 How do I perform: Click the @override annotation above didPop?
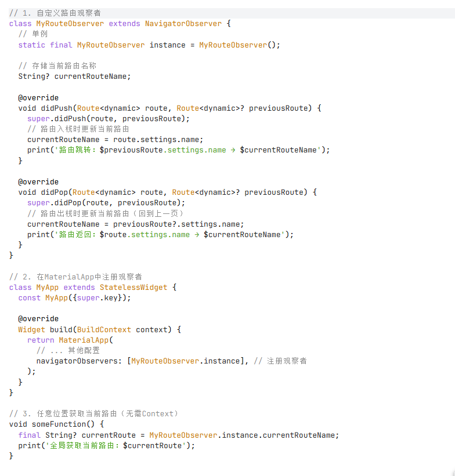pos(38,181)
